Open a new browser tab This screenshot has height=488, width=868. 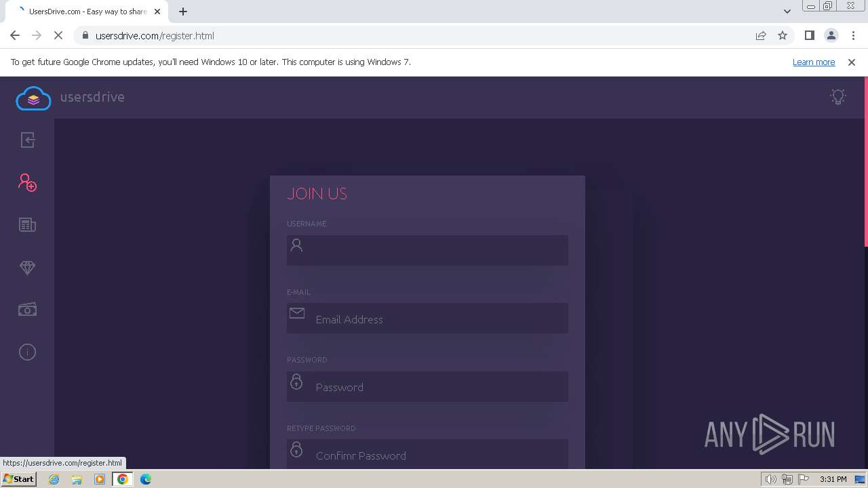[x=183, y=12]
